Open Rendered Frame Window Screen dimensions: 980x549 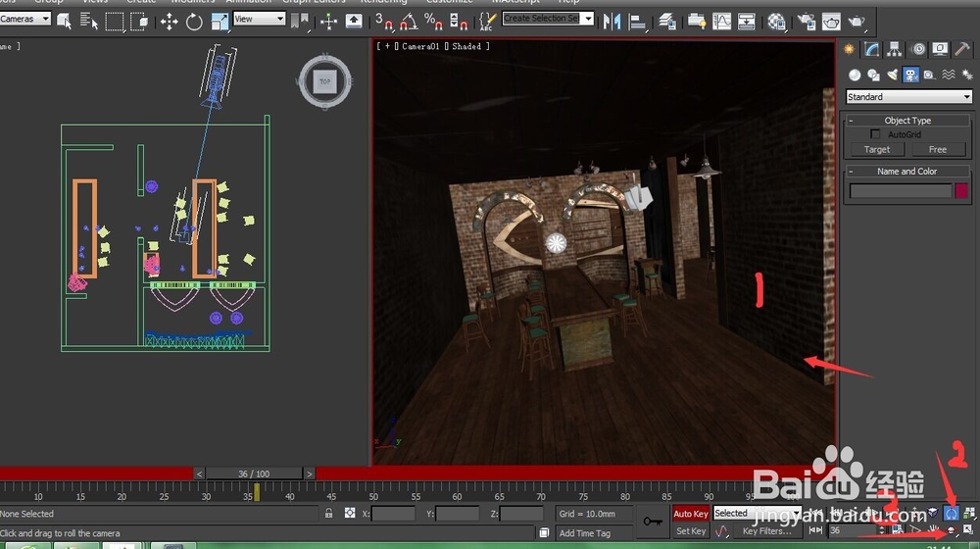831,22
